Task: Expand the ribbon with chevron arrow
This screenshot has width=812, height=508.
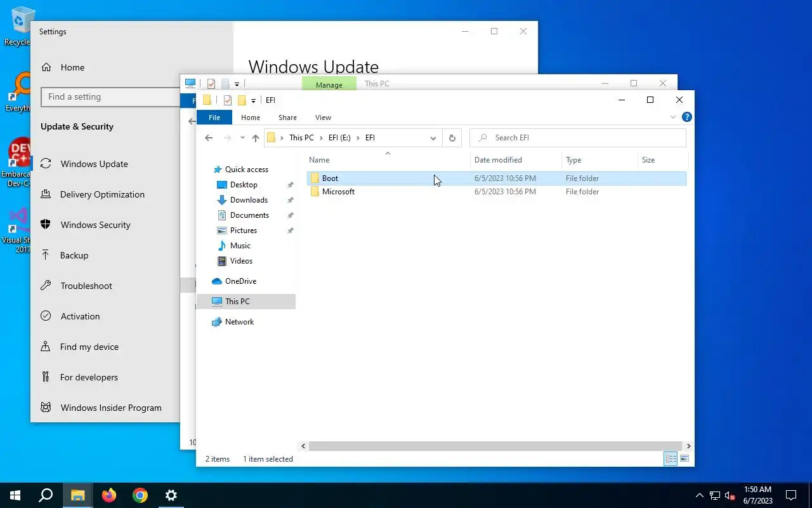Action: click(x=673, y=117)
